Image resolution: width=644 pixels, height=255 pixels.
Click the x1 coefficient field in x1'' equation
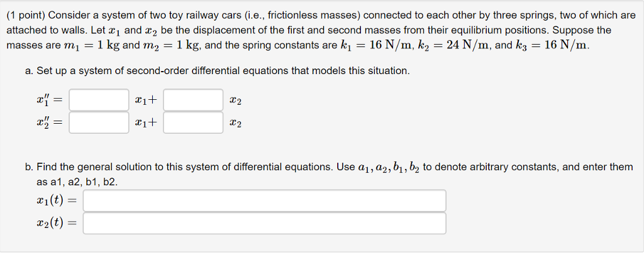(99, 100)
